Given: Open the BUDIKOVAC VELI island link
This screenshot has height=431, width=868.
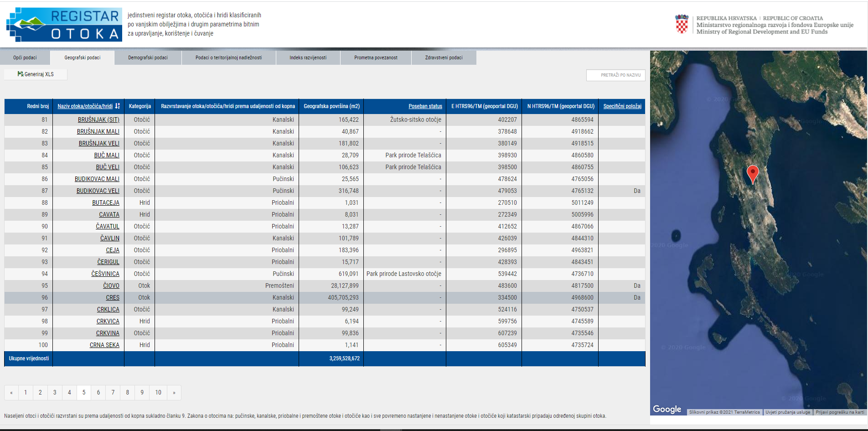Looking at the screenshot, I should [98, 191].
